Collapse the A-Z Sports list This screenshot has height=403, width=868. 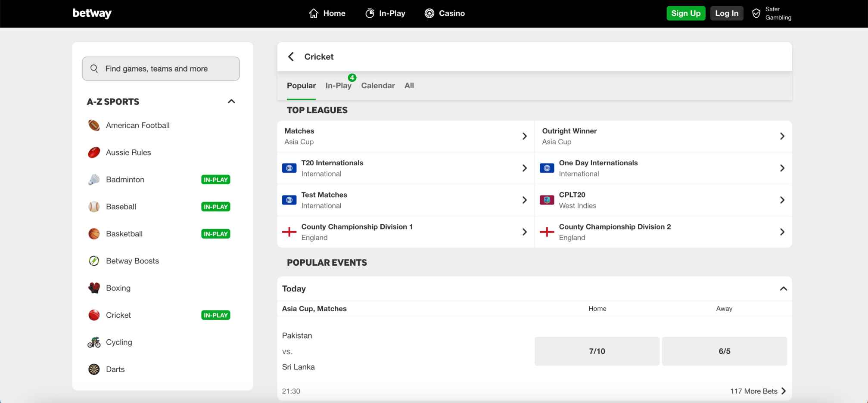(x=231, y=102)
